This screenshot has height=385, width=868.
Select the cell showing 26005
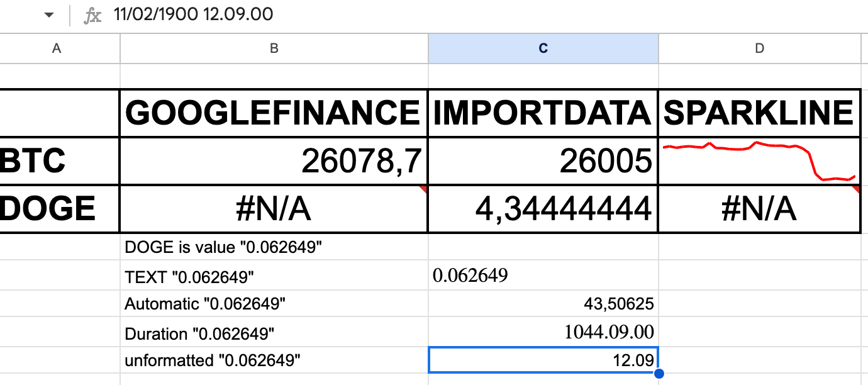(542, 160)
